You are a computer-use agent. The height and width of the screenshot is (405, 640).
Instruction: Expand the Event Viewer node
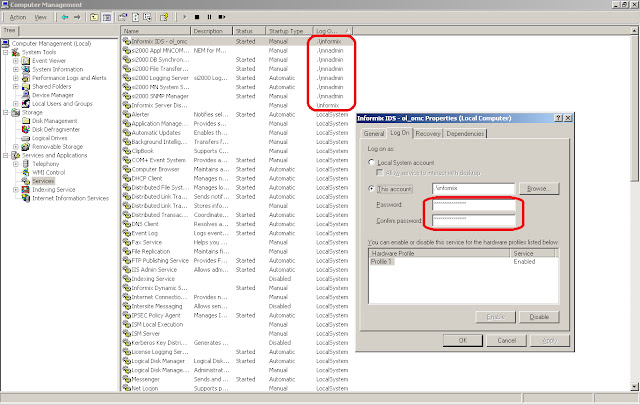16,61
